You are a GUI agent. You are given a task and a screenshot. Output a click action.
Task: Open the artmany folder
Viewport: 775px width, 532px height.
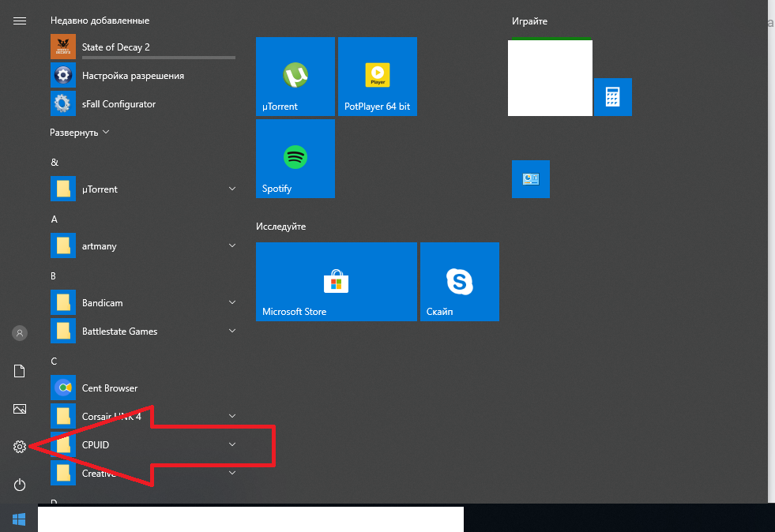point(143,246)
